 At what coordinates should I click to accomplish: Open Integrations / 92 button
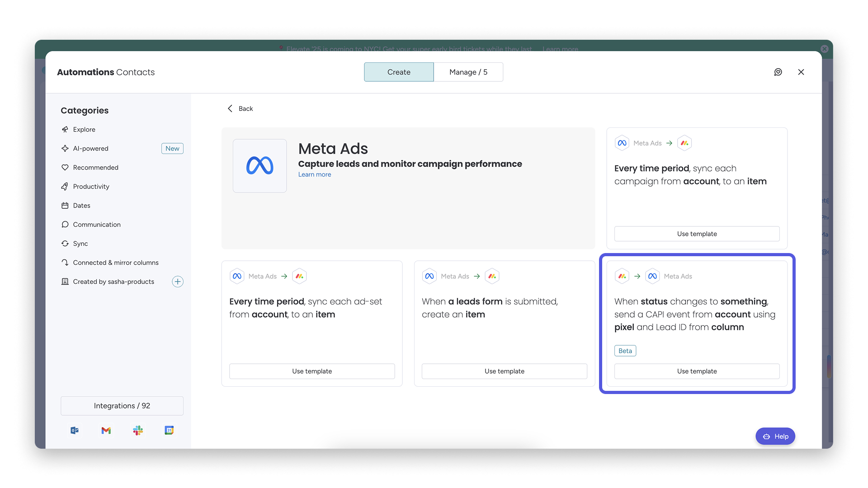[122, 406]
